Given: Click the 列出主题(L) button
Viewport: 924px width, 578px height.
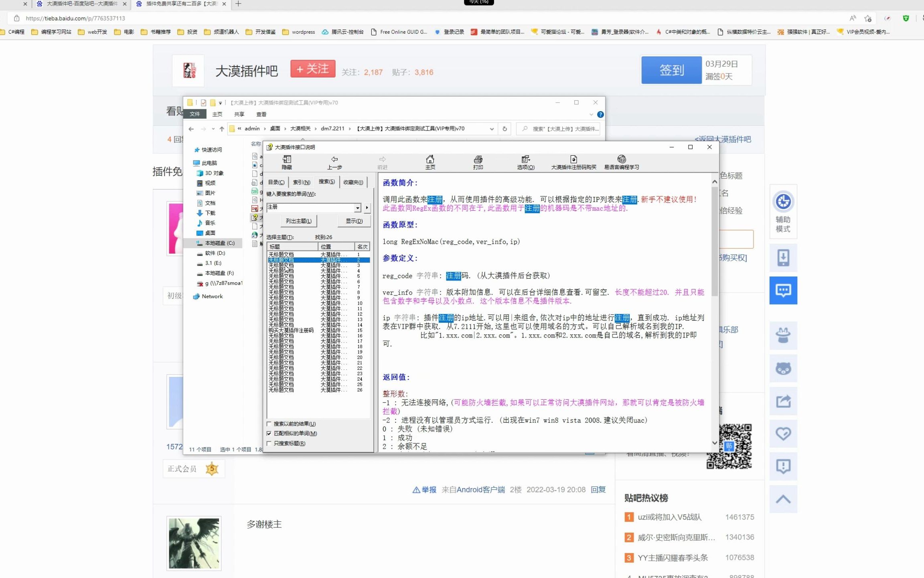Looking at the screenshot, I should tap(299, 221).
